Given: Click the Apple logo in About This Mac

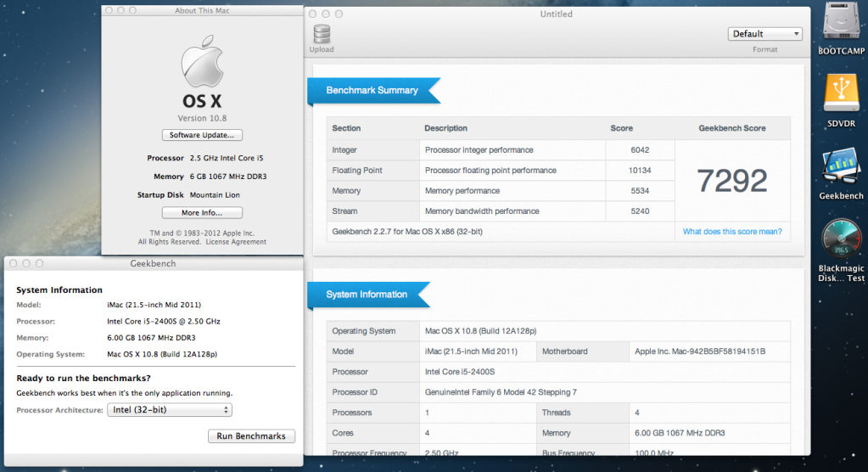Looking at the screenshot, I should (x=202, y=61).
